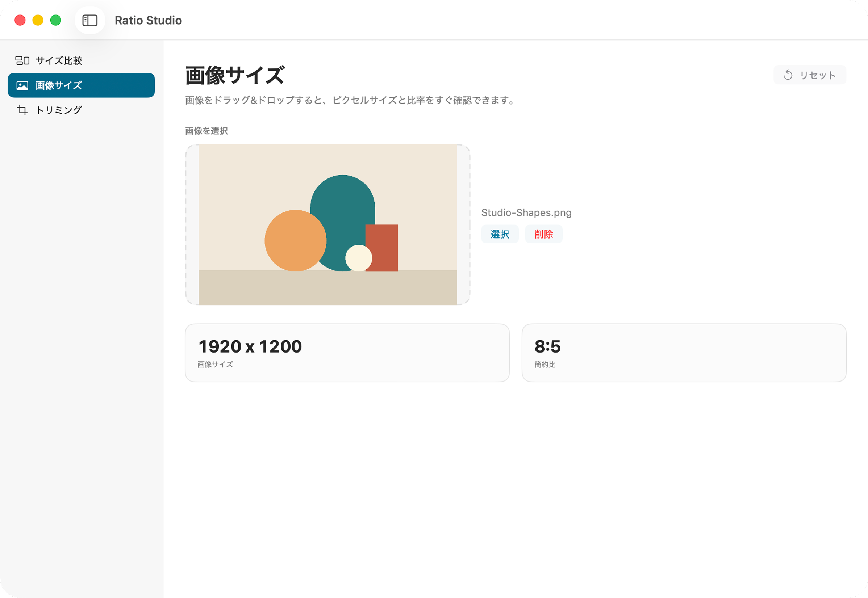This screenshot has height=598, width=868.
Task: Click the 画像サイズ caption under the dimensions
Action: [215, 364]
